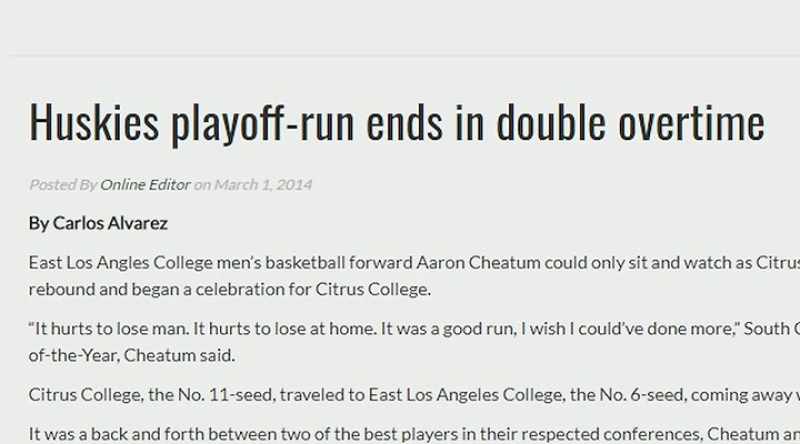Open the "Online Editor" author link
The width and height of the screenshot is (800, 444).
(x=145, y=185)
